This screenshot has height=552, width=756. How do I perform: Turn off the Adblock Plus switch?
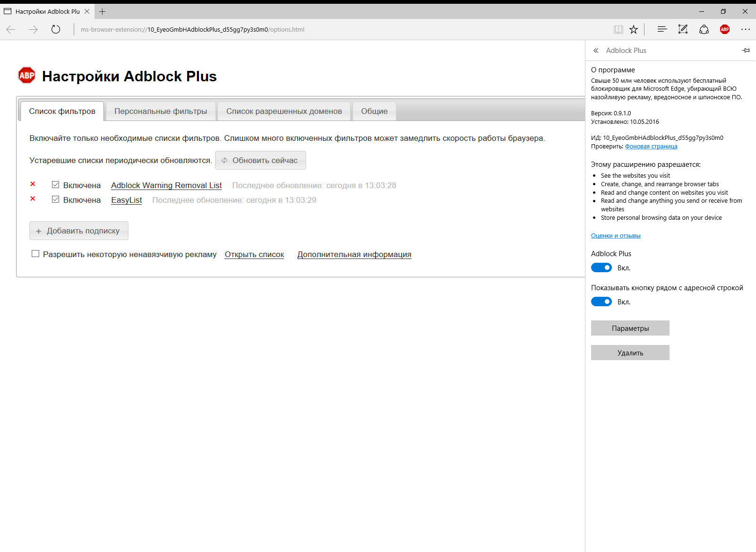coord(601,267)
